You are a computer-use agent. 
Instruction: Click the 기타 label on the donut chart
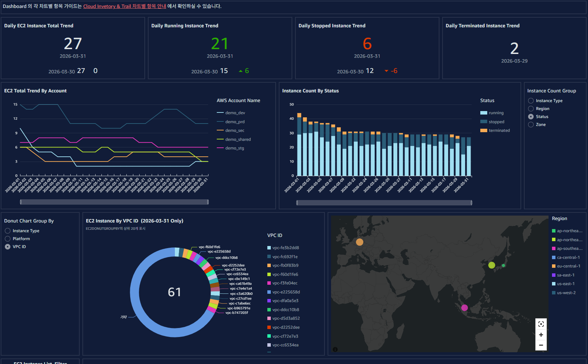click(x=124, y=317)
